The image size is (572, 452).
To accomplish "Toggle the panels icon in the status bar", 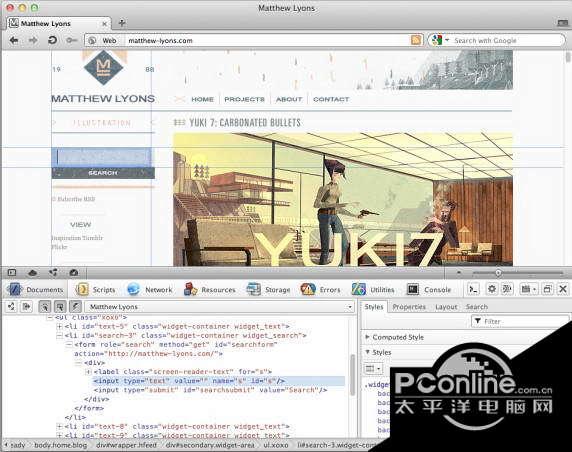I will click(12, 273).
